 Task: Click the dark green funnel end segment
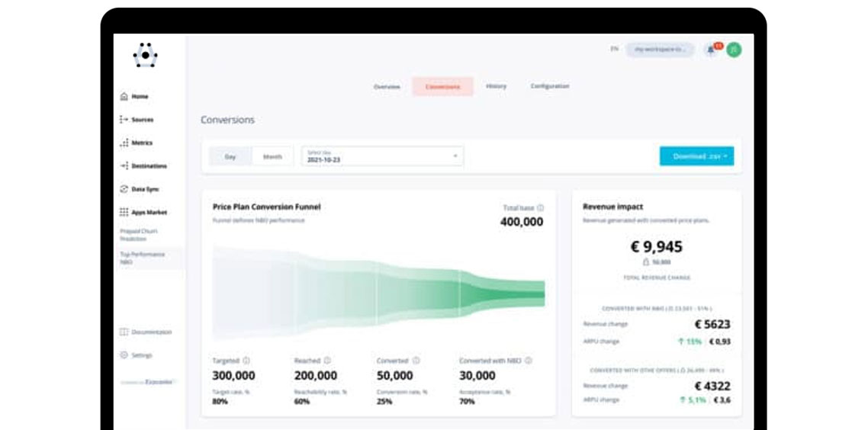503,294
